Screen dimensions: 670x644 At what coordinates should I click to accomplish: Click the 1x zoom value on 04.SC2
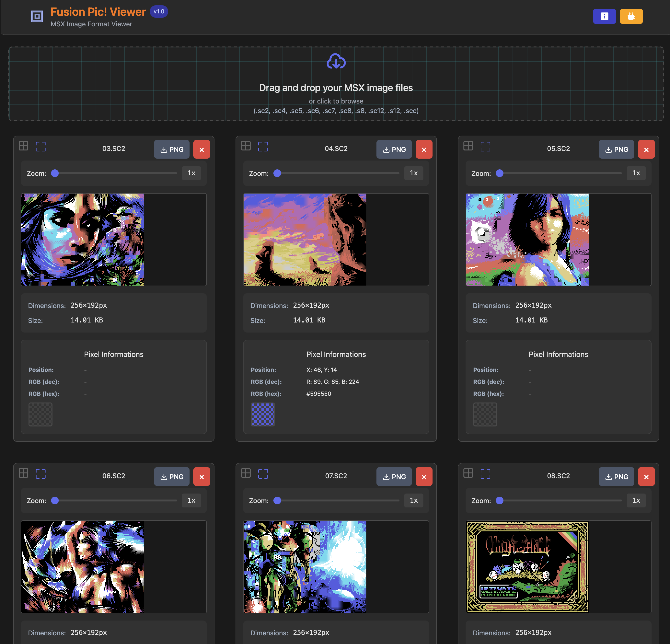click(414, 173)
